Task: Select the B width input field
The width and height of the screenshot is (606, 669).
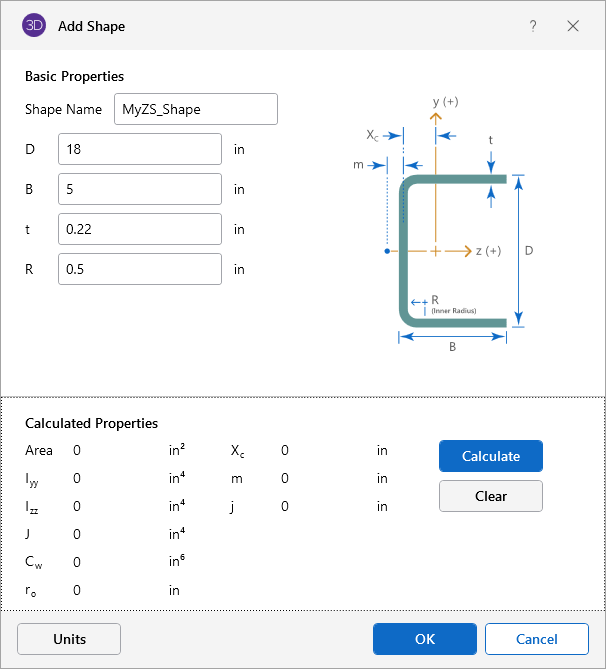Action: point(140,189)
